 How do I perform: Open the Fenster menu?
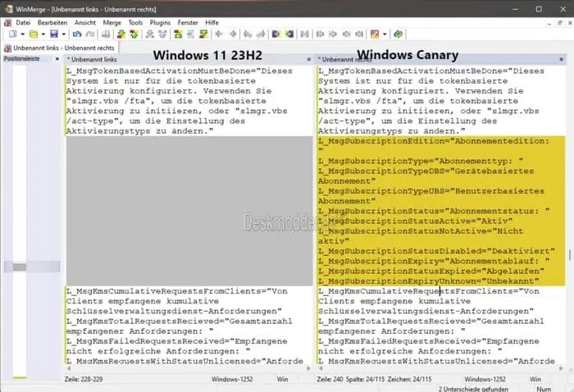coord(188,23)
